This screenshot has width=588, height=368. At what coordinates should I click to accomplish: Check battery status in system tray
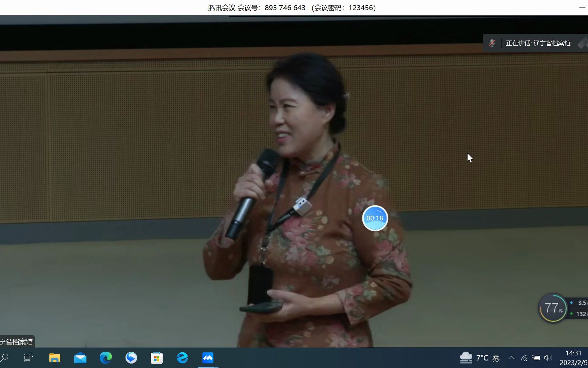pos(536,358)
